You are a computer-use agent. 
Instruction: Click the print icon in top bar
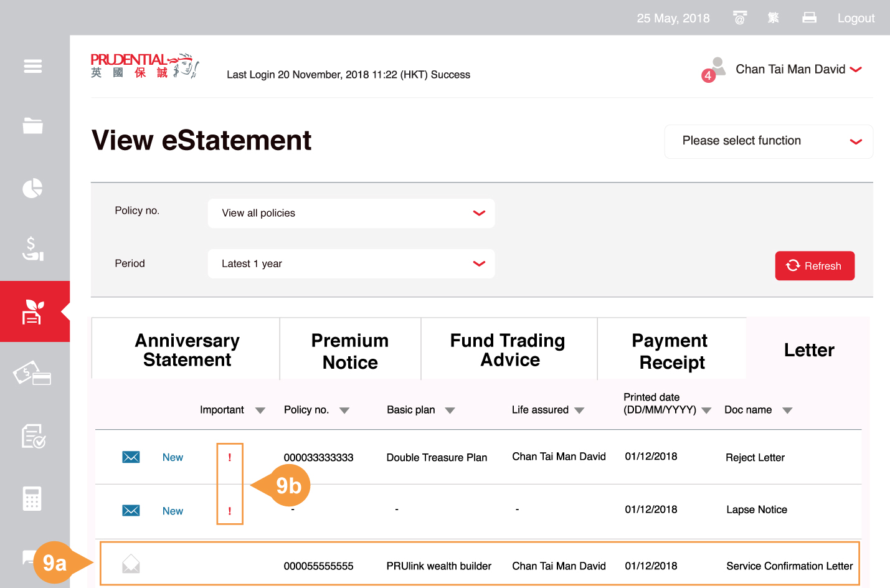pyautogui.click(x=809, y=17)
